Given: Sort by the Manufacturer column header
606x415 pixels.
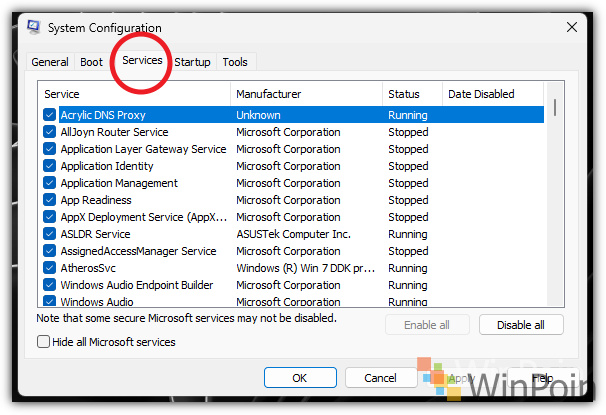Looking at the screenshot, I should coord(306,94).
